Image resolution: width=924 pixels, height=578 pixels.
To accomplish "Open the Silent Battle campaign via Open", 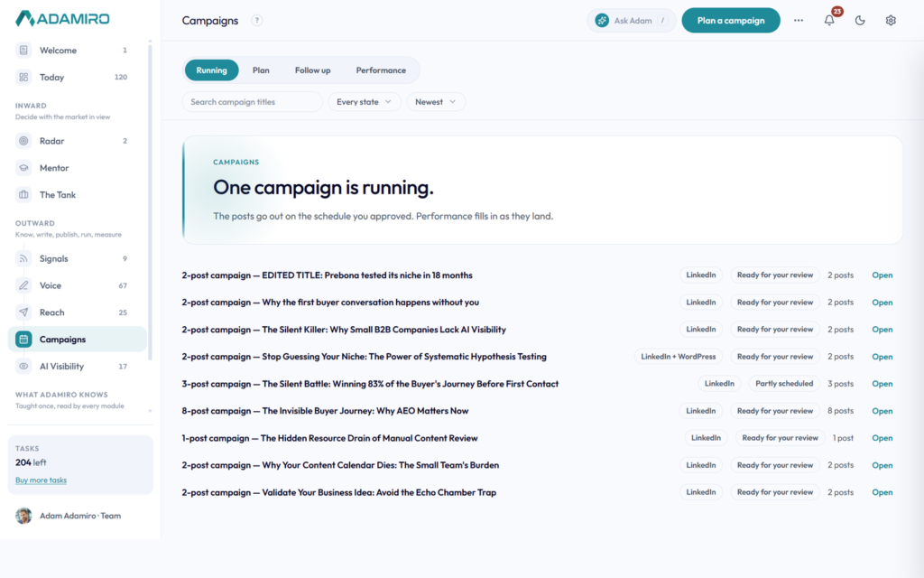I will coord(882,384).
